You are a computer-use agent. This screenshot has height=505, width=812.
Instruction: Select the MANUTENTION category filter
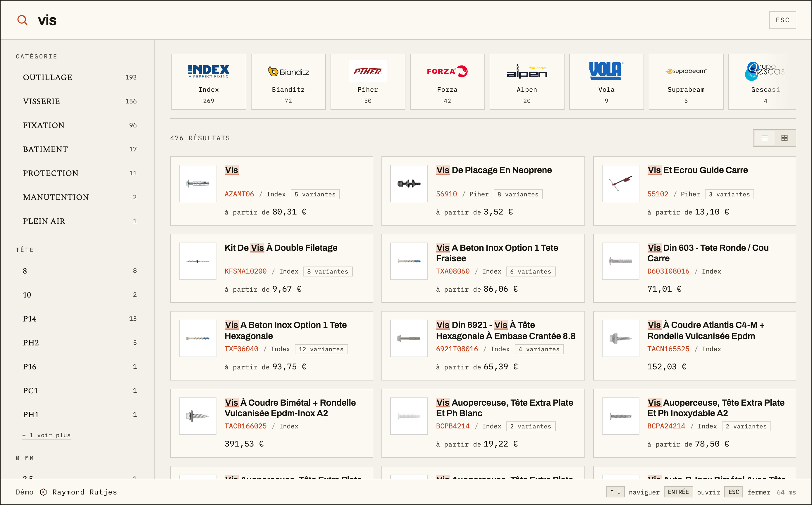point(80,197)
